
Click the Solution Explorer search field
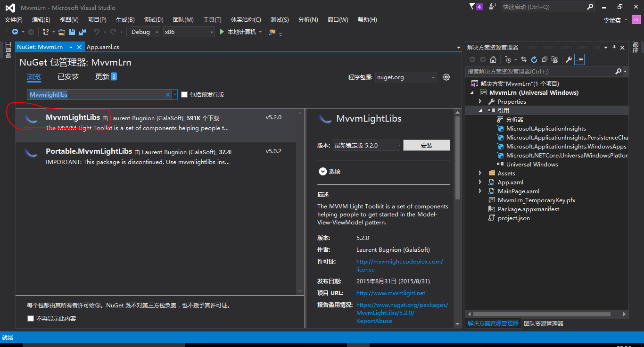point(547,72)
